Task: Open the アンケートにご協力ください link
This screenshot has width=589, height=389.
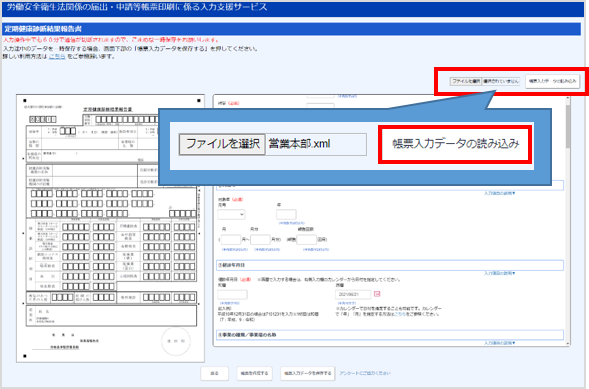Action: (365, 373)
